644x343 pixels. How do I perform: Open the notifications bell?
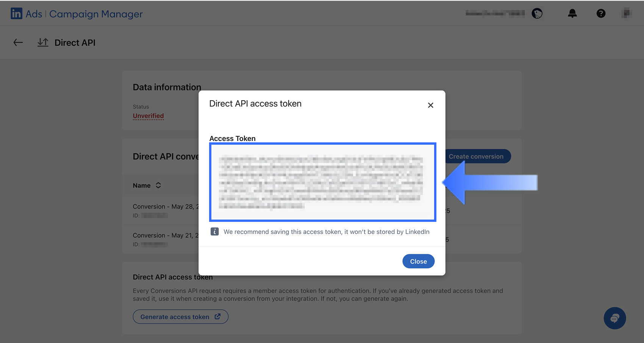[x=572, y=14]
